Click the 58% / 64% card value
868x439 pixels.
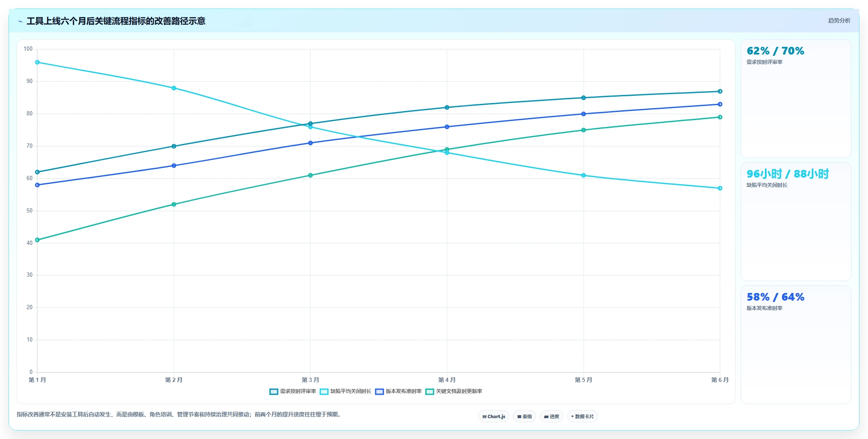click(x=775, y=297)
